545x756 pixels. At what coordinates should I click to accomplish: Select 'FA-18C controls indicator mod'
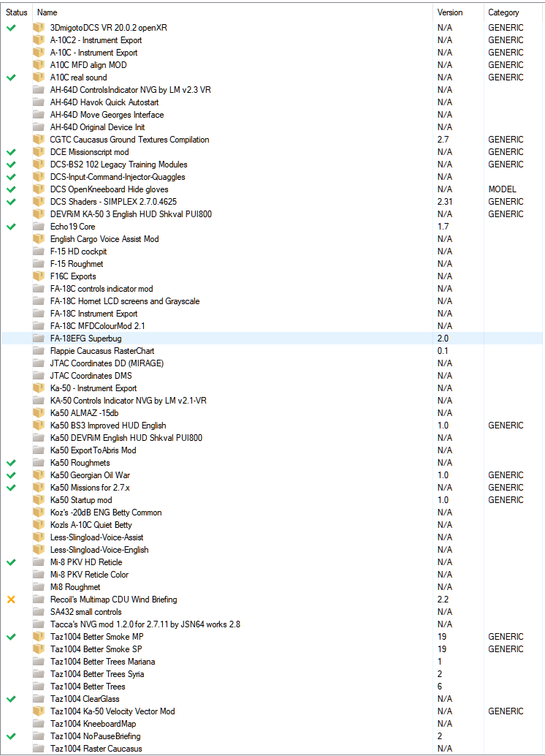272,289
